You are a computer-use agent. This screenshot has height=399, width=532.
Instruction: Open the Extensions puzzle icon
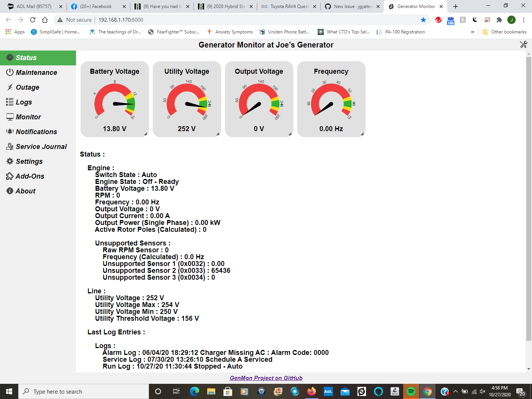click(x=499, y=20)
